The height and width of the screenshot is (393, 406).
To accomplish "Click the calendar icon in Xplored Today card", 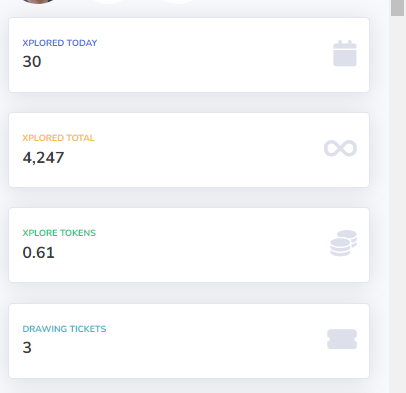I will (345, 53).
